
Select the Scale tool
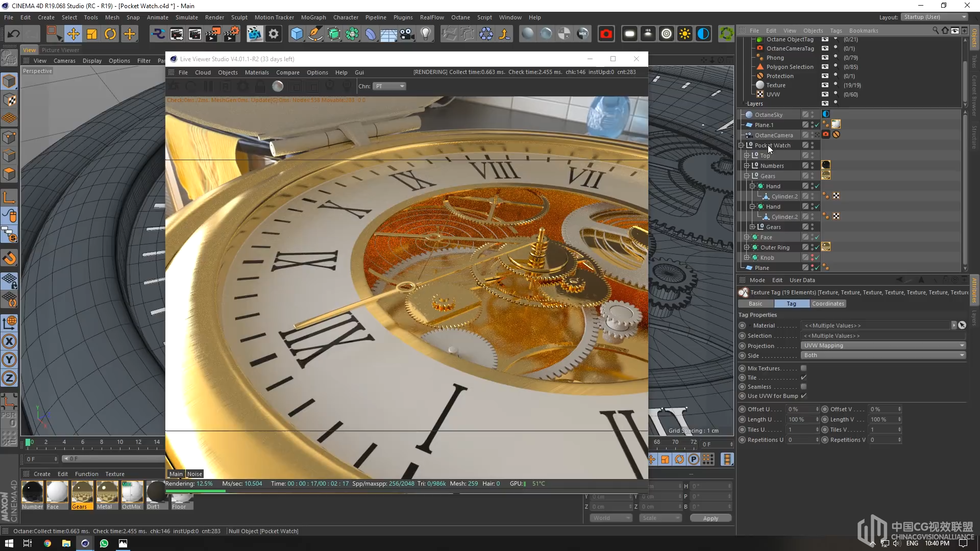[92, 34]
